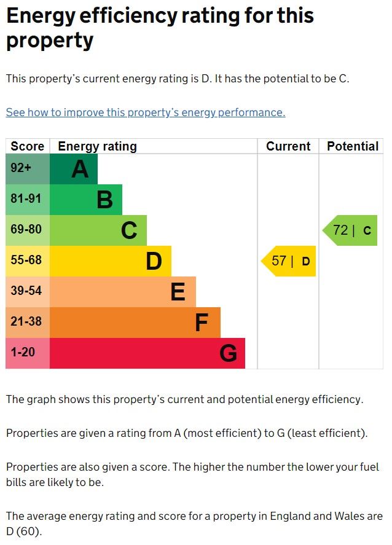Click the current 57 D arrow marker
Screen dimensions: 392x545
(x=289, y=261)
